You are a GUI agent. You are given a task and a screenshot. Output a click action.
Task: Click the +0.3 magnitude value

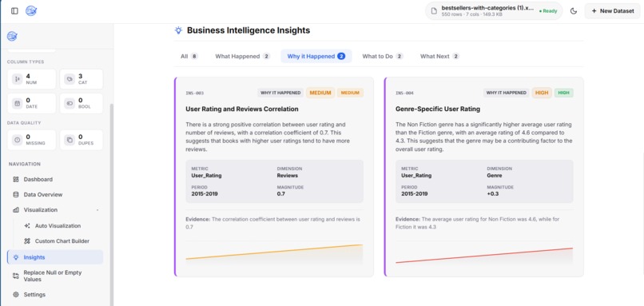[x=493, y=194]
